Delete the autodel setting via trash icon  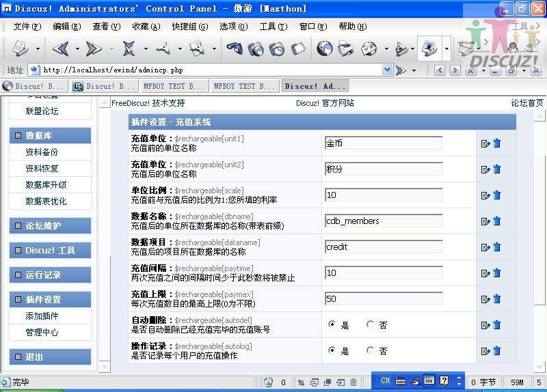[497, 325]
